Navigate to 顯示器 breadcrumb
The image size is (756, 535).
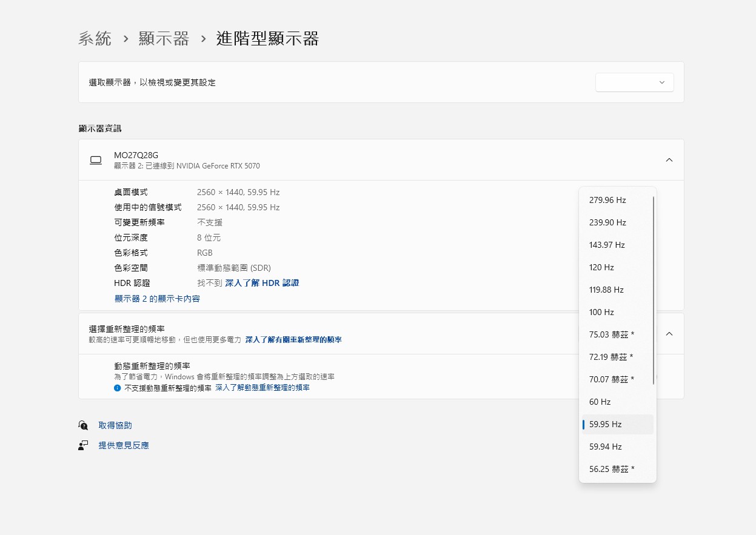coord(164,39)
